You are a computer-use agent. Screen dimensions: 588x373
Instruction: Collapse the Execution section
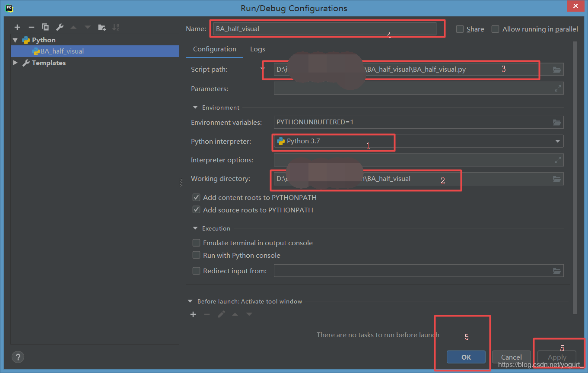195,228
